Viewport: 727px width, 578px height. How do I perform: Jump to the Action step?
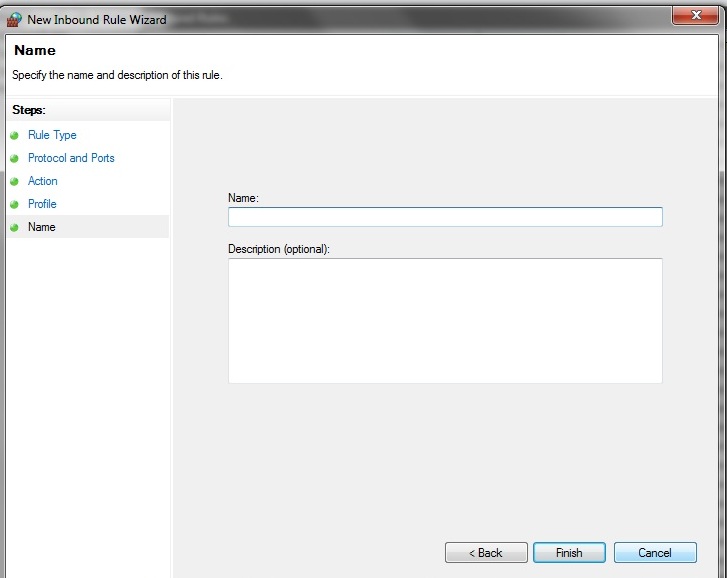(x=43, y=181)
